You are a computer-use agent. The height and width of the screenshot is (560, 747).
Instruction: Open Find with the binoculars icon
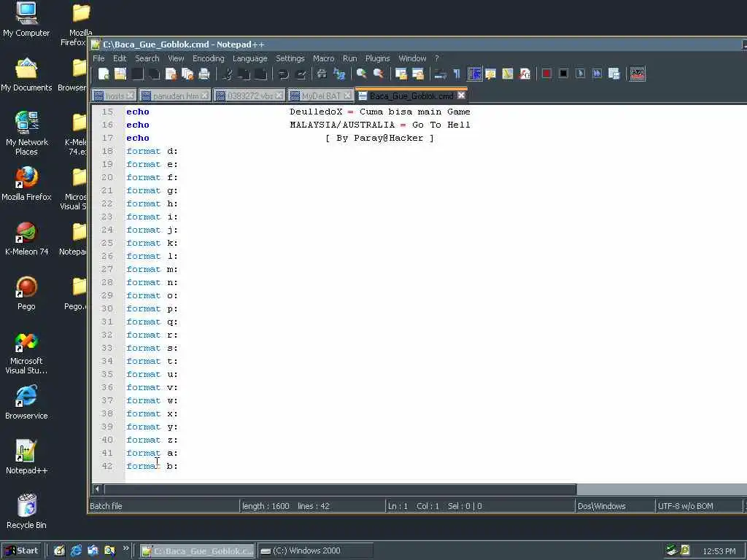pyautogui.click(x=322, y=74)
